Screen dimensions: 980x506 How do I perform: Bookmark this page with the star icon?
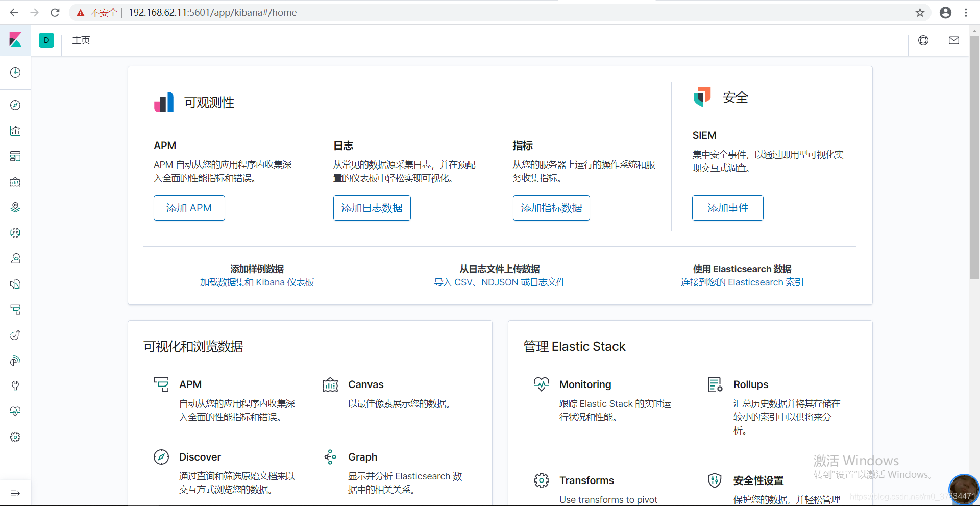(x=920, y=13)
